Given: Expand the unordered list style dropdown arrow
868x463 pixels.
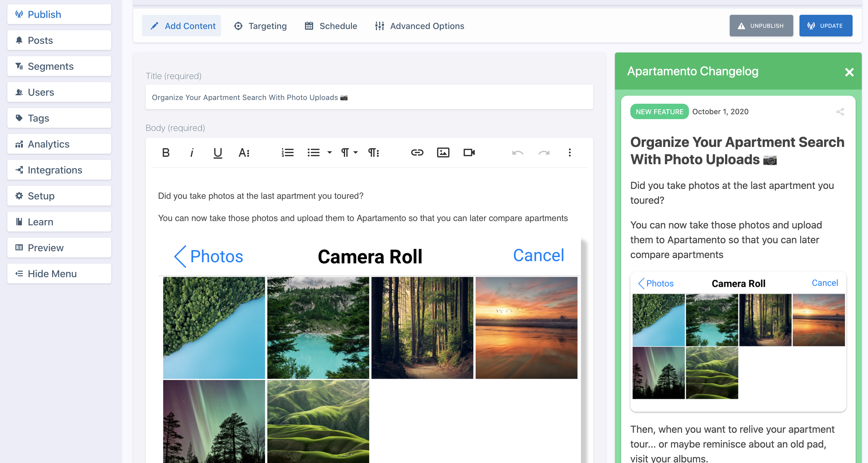Looking at the screenshot, I should [330, 153].
